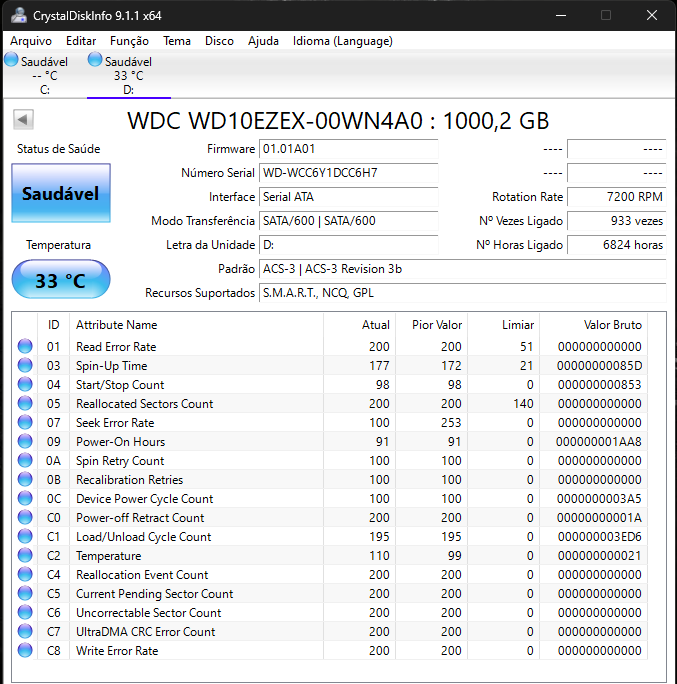677x684 pixels.
Task: Click the Padrão field ACS-3 Revision 3b
Action: pyautogui.click(x=463, y=269)
